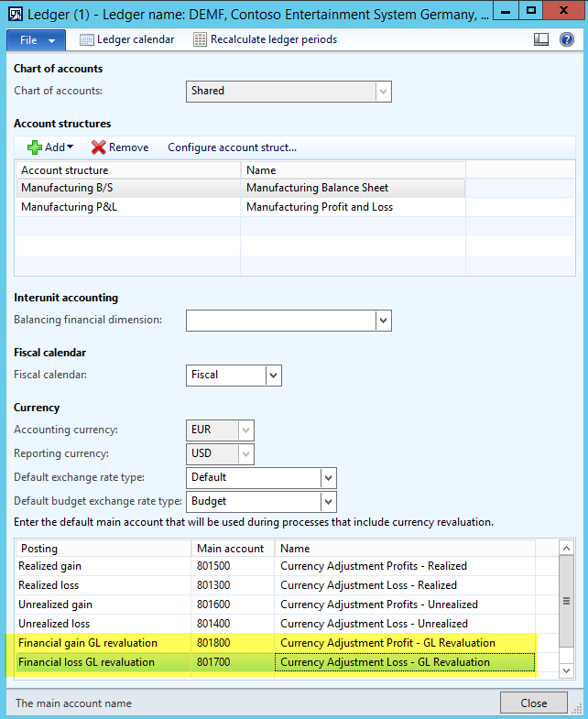The width and height of the screenshot is (588, 719).
Task: Open the File menu
Action: 36,40
